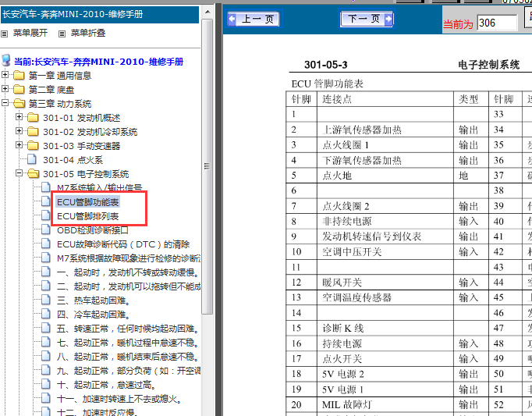Click page icon beside ECU故障诊断代码 entry

click(x=46, y=244)
